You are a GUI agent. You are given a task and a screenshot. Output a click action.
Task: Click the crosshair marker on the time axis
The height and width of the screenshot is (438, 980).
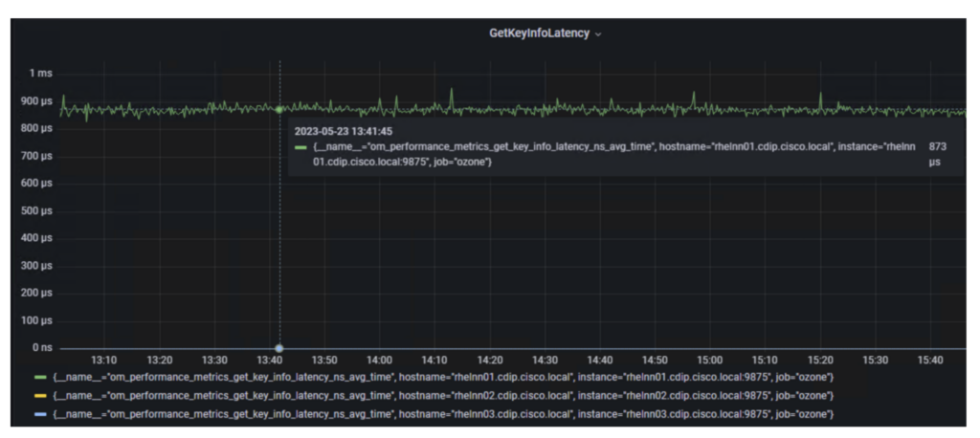(x=279, y=348)
